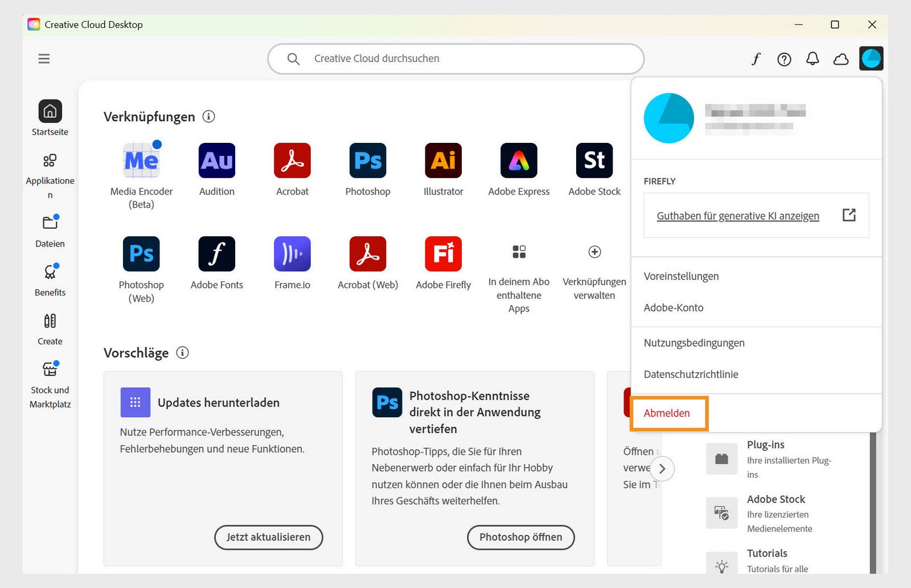Open Voreinstellungen from account menu
The width and height of the screenshot is (911, 588).
click(681, 276)
